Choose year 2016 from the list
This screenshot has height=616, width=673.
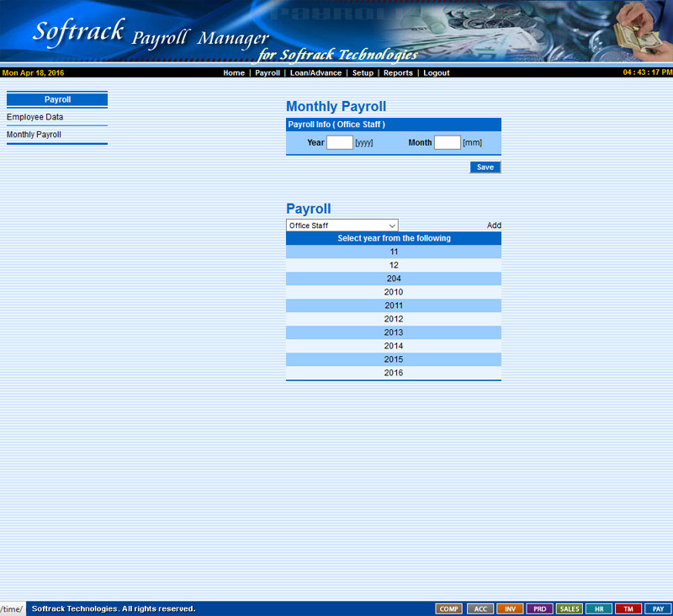(x=394, y=373)
